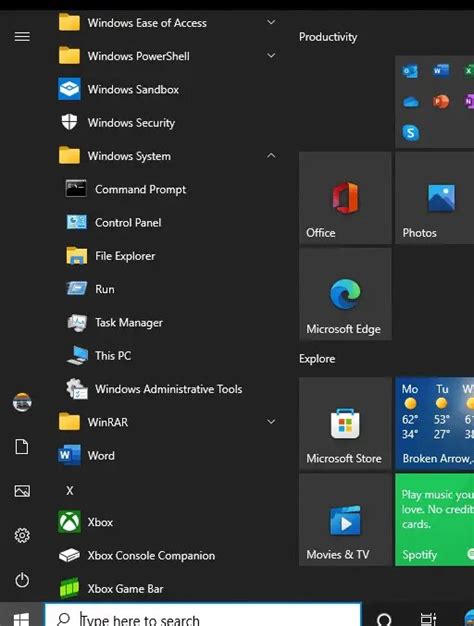Open the Spotify tile
Screen dimensions: 474x626
coord(434,520)
